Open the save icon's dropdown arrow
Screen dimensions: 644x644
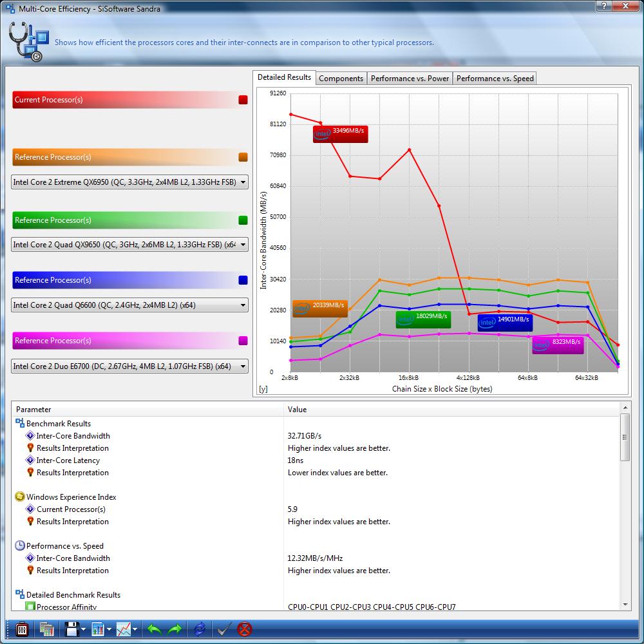pos(84,629)
